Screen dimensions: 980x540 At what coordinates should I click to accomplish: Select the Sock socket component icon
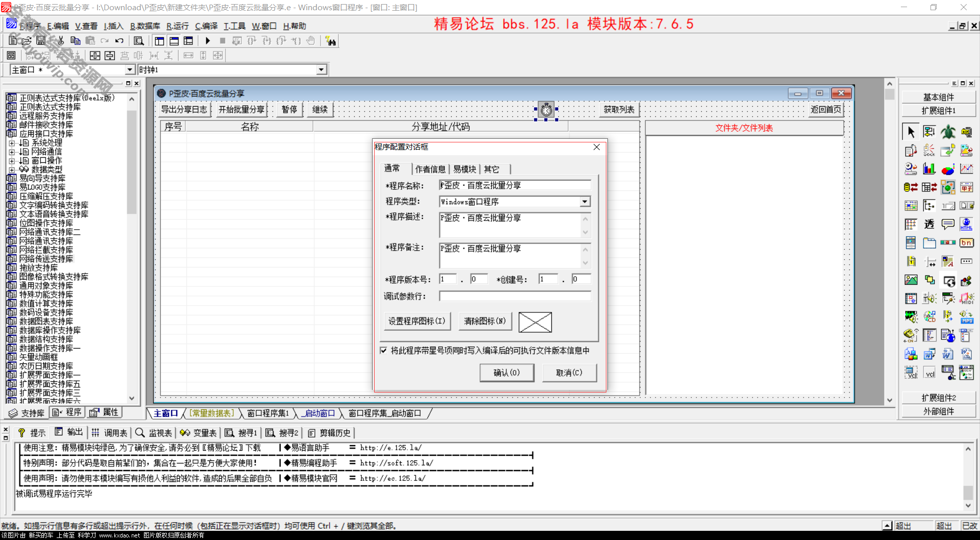pos(929,151)
